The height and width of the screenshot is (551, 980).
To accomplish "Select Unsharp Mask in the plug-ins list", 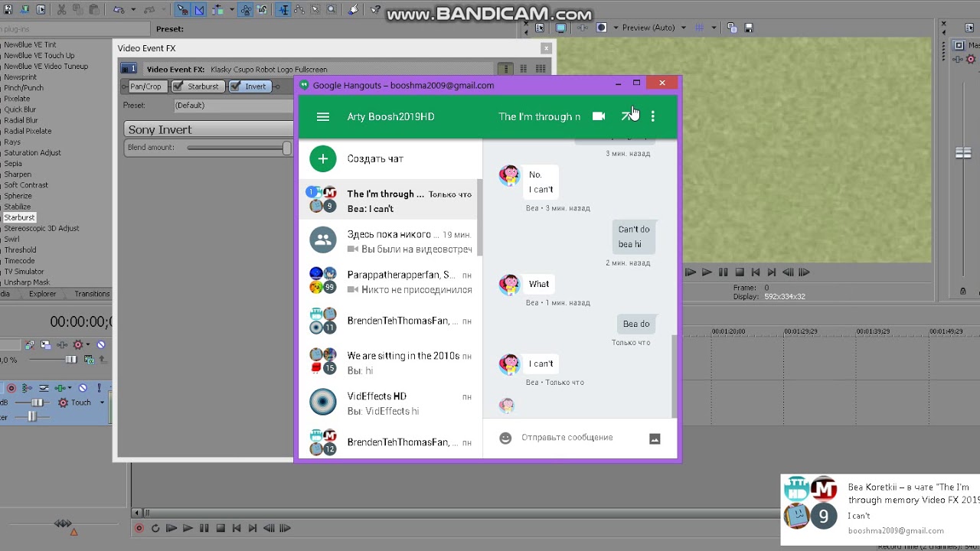I will pos(27,282).
